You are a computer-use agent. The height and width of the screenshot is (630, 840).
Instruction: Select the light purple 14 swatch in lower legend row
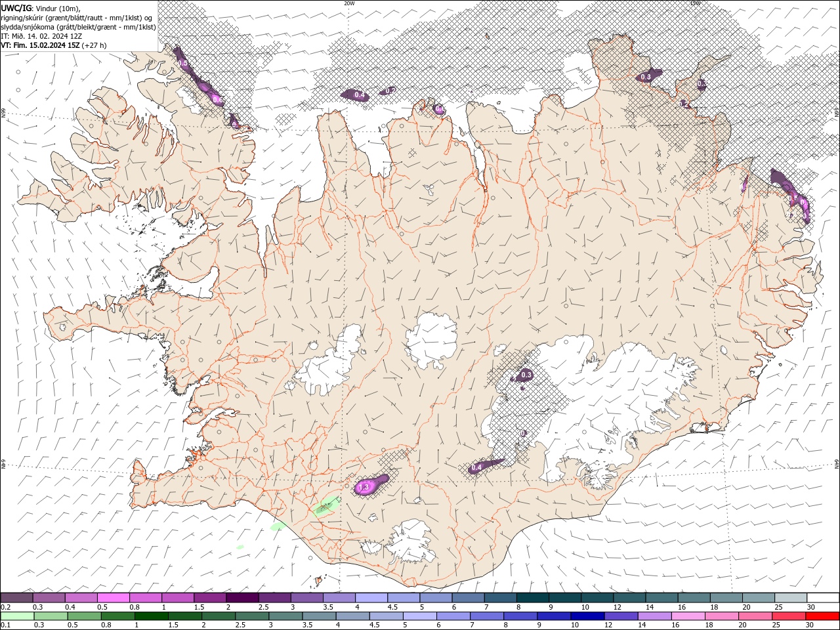click(654, 616)
